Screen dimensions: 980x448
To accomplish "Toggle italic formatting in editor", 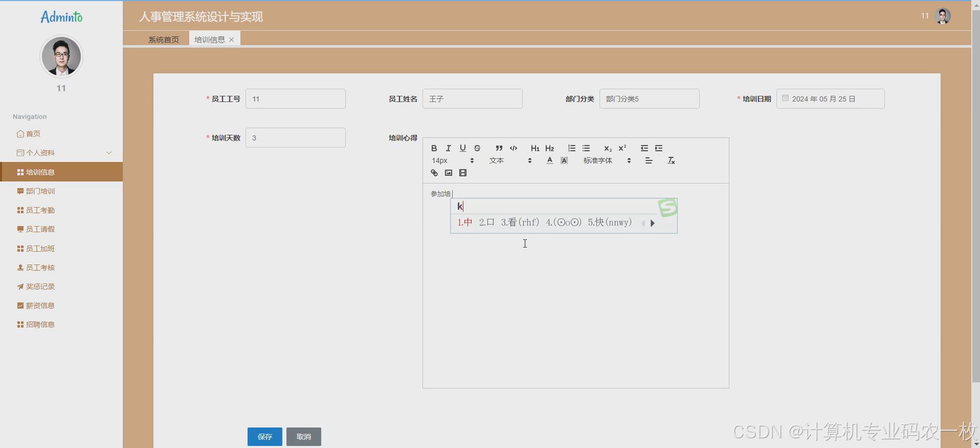I will coord(448,148).
